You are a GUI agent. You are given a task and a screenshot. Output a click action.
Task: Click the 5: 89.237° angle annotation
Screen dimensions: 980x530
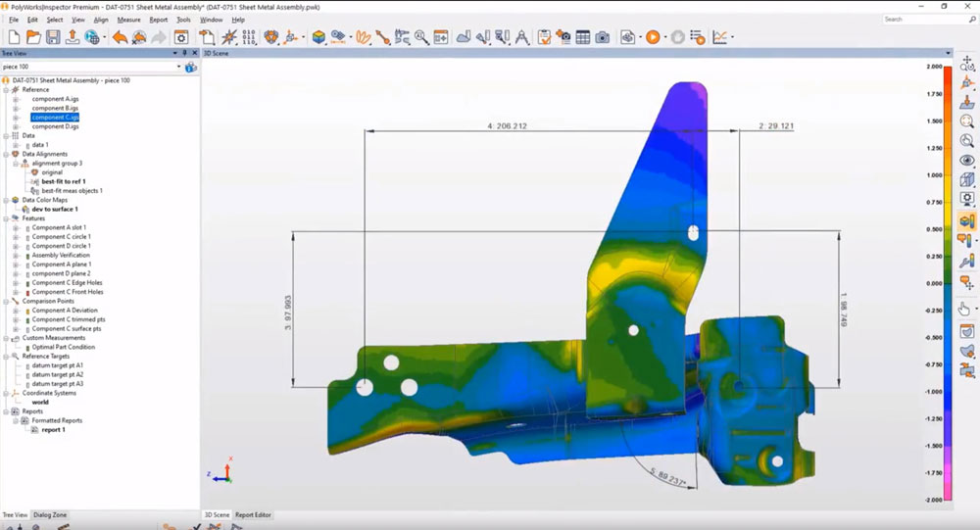click(x=668, y=477)
